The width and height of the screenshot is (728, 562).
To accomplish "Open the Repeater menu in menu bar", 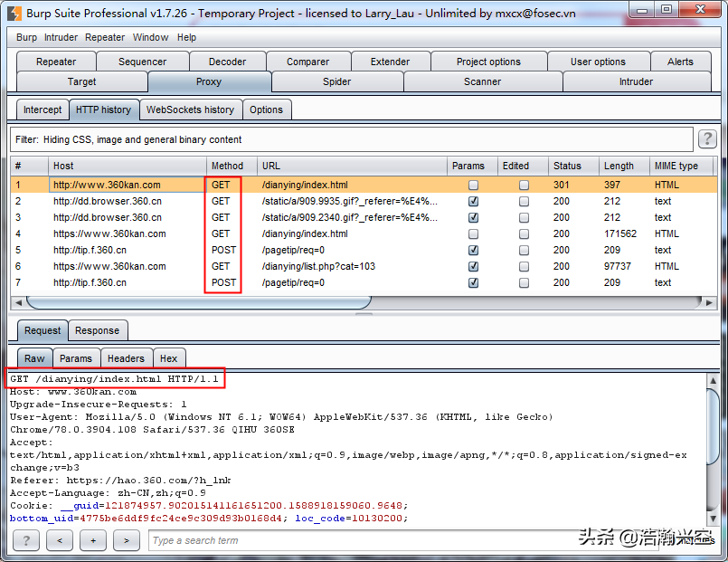I will (x=105, y=37).
